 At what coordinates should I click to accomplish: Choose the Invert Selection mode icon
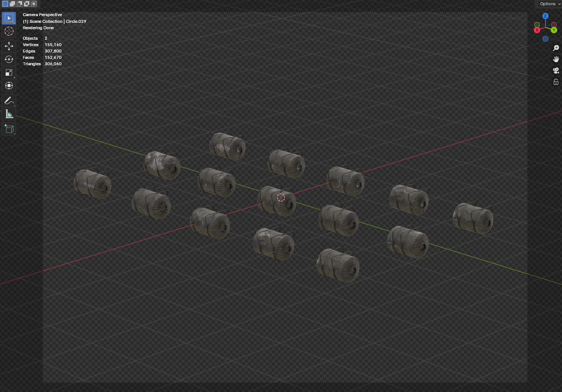tap(27, 4)
